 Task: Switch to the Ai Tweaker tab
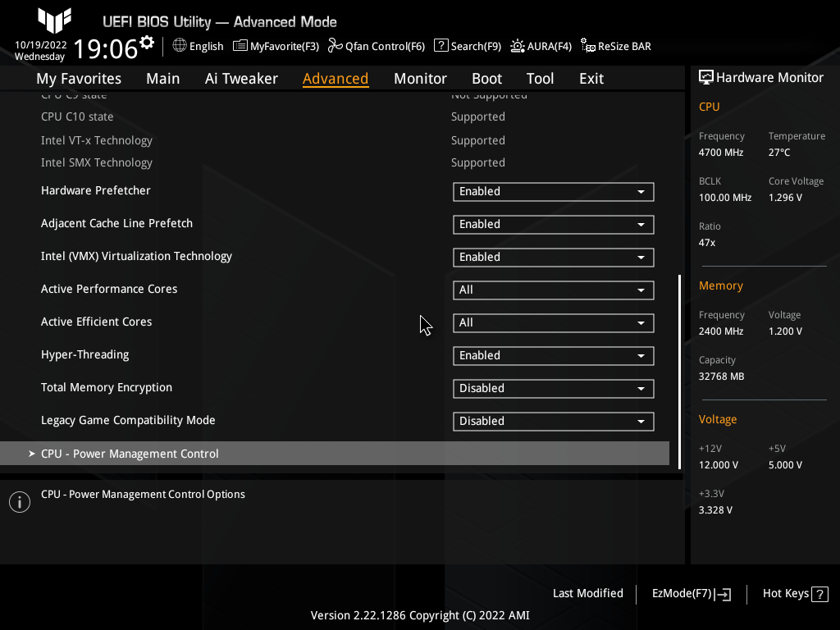pyautogui.click(x=241, y=78)
